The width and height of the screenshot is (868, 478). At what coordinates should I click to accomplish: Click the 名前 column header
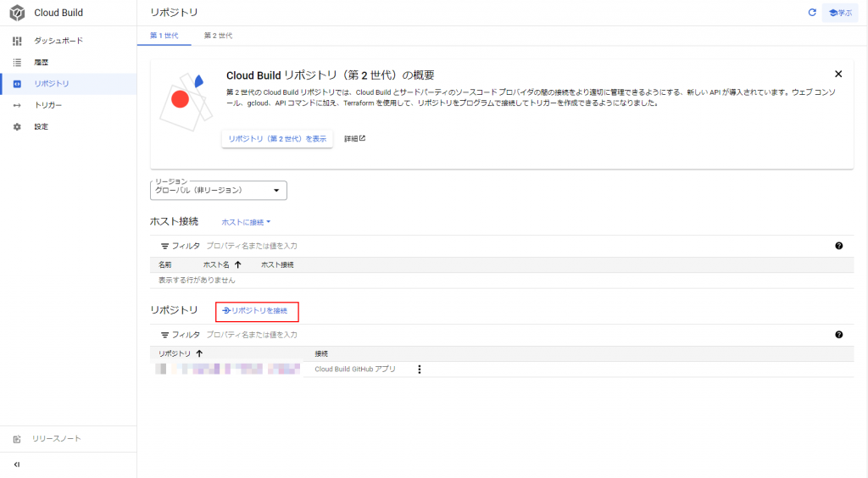[x=165, y=265]
